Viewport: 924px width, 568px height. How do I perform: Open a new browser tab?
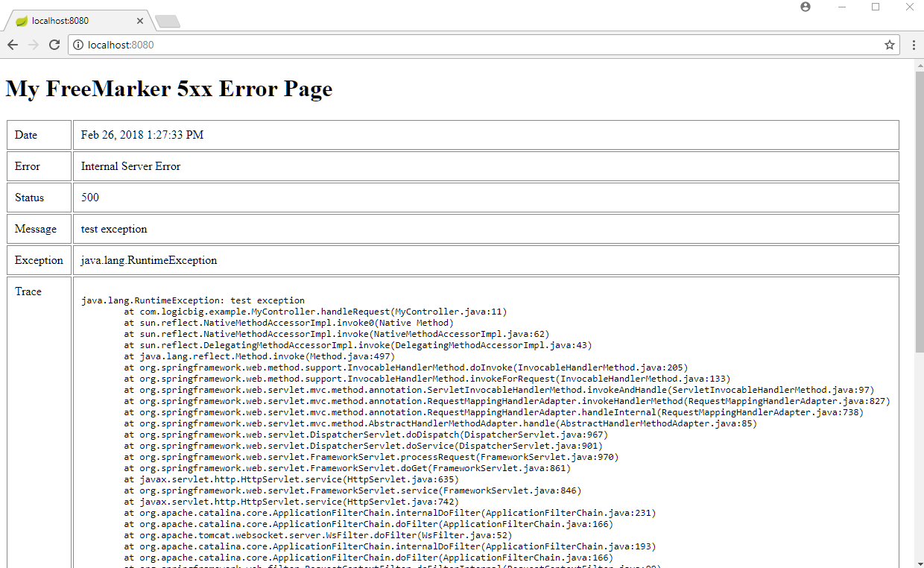(168, 22)
